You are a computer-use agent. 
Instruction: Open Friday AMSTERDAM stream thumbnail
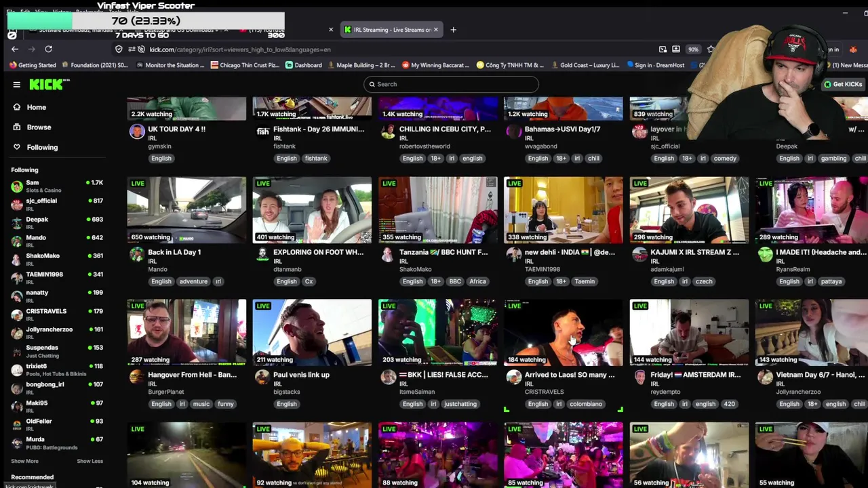pos(689,332)
